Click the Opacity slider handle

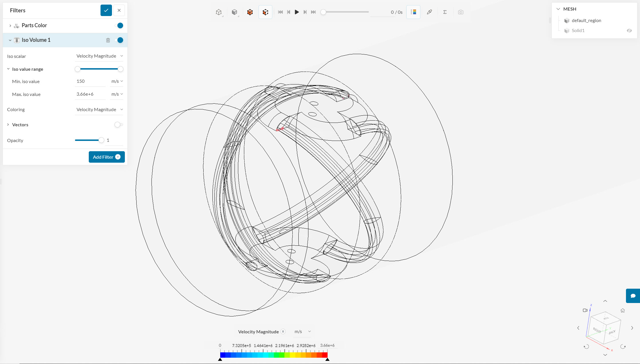pos(101,140)
